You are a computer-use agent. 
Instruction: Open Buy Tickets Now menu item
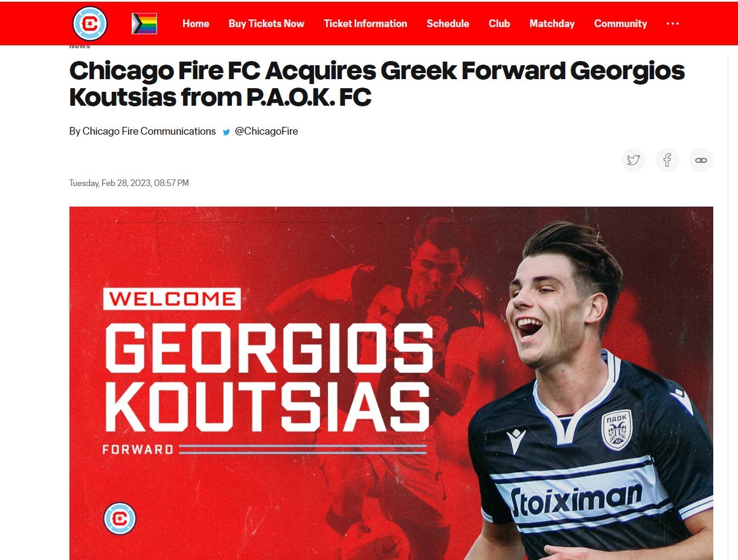pyautogui.click(x=266, y=24)
